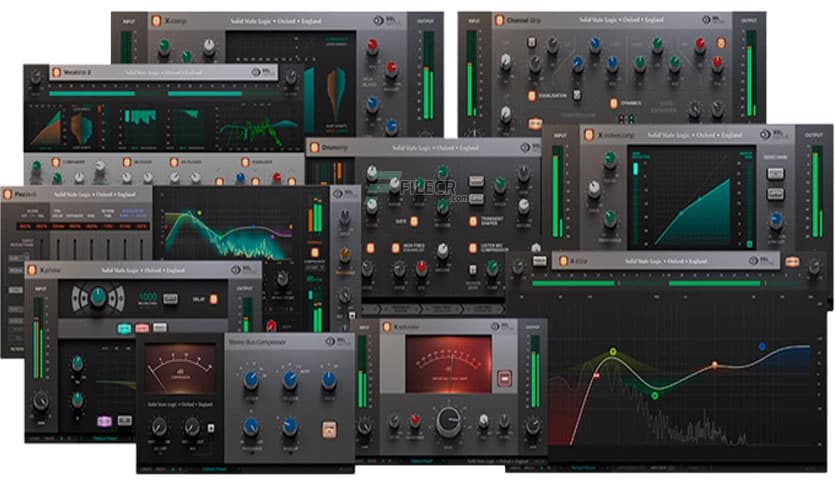The image size is (836, 484).
Task: Enable High Freq Enhancer in Drumstrip
Action: [395, 248]
